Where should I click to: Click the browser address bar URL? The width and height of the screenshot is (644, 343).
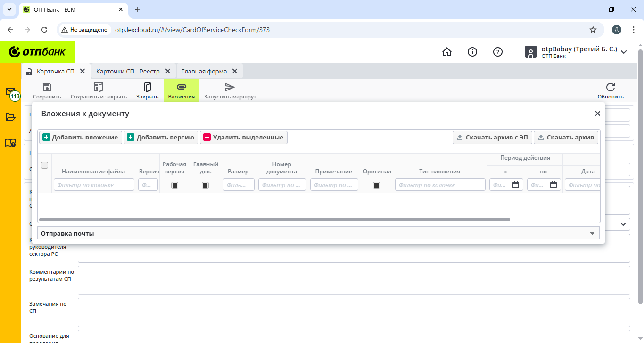192,30
